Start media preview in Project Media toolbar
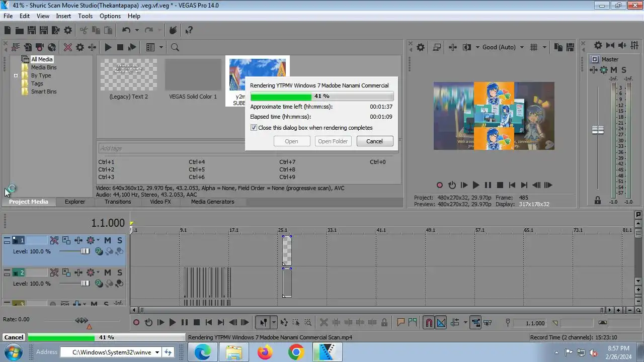The image size is (644, 362). coord(108,47)
